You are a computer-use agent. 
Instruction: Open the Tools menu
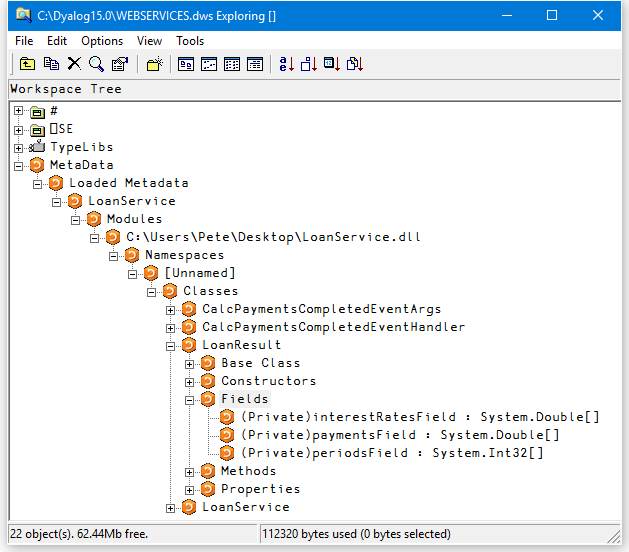point(190,41)
